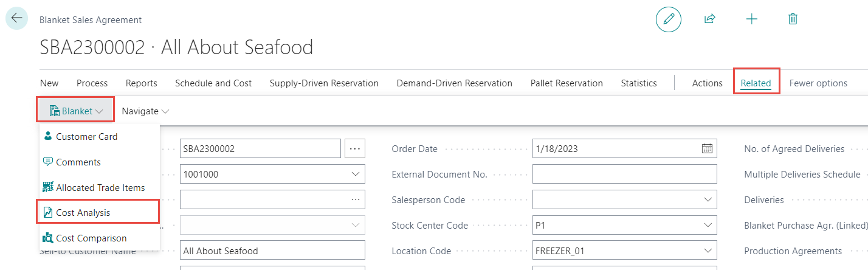Image resolution: width=868 pixels, height=270 pixels.
Task: Click the ellipsis button beside SBA2300002
Action: click(x=355, y=148)
